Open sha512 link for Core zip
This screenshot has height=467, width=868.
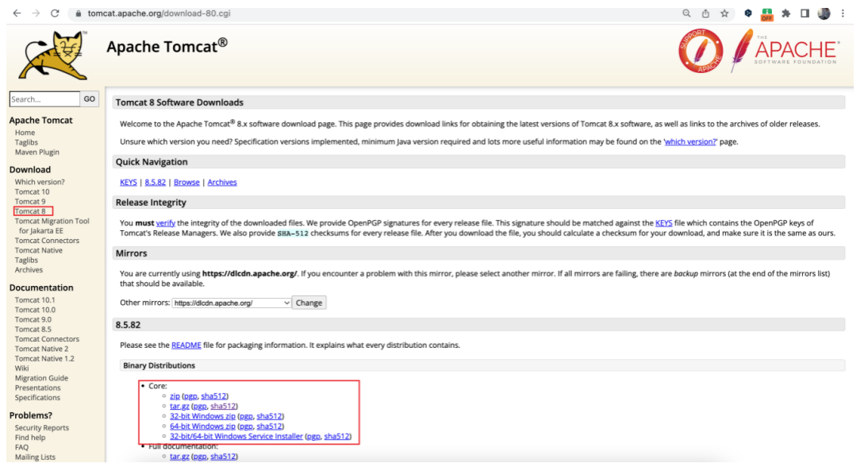coord(213,396)
